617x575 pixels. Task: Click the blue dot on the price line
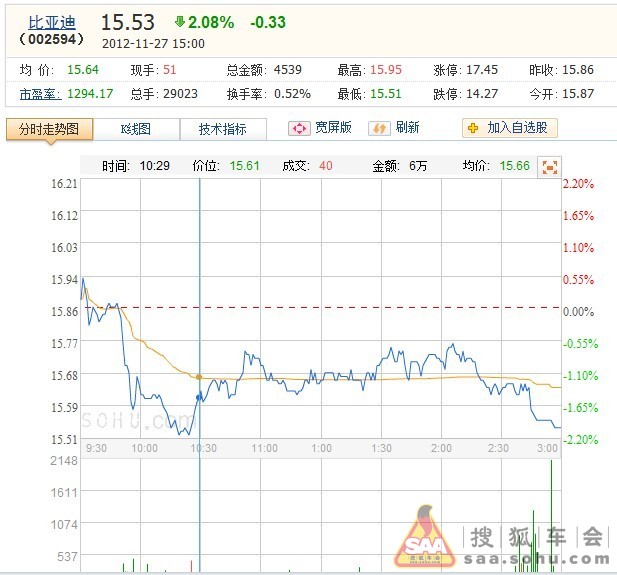(x=200, y=397)
